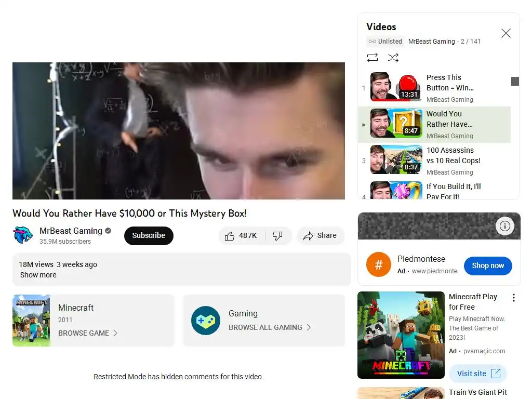Click the main video player
The height and width of the screenshot is (399, 532).
coord(179,130)
